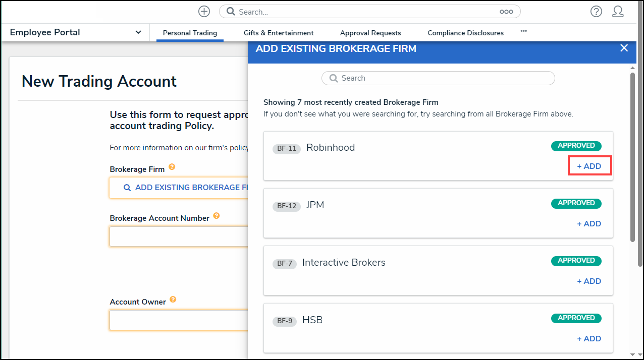Click the help icon beside Account Owner
This screenshot has width=644, height=360.
(173, 299)
